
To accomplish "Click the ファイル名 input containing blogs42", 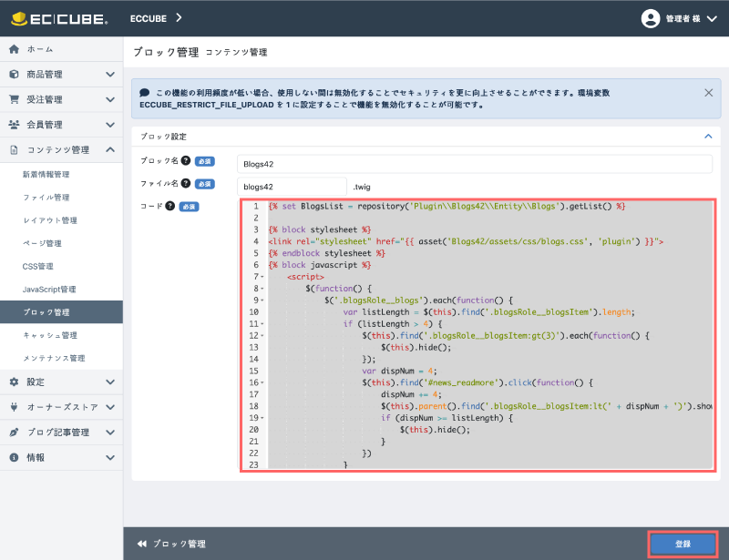I will [292, 187].
